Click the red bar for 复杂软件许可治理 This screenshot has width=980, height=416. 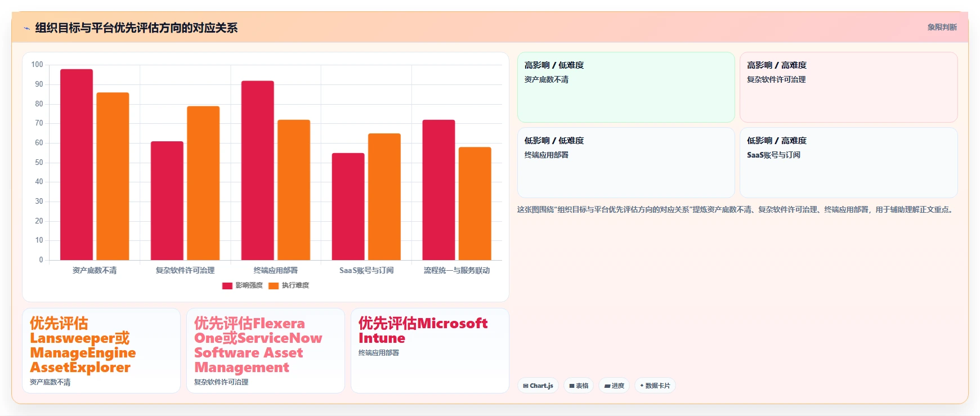point(167,200)
